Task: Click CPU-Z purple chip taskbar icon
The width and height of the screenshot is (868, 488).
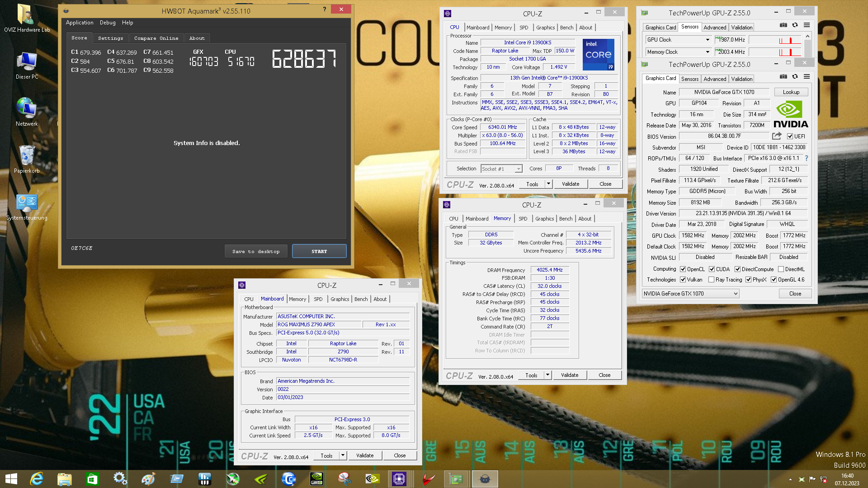Action: (x=399, y=479)
